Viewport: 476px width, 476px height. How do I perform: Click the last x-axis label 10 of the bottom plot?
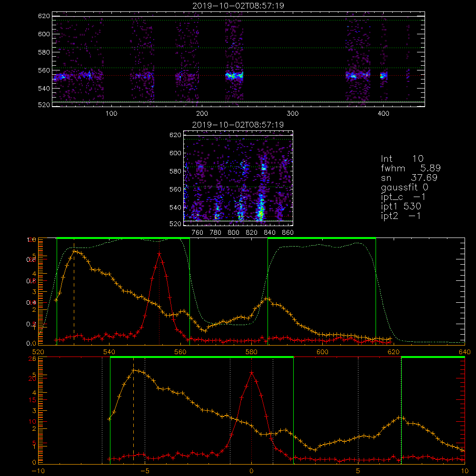[x=465, y=471]
